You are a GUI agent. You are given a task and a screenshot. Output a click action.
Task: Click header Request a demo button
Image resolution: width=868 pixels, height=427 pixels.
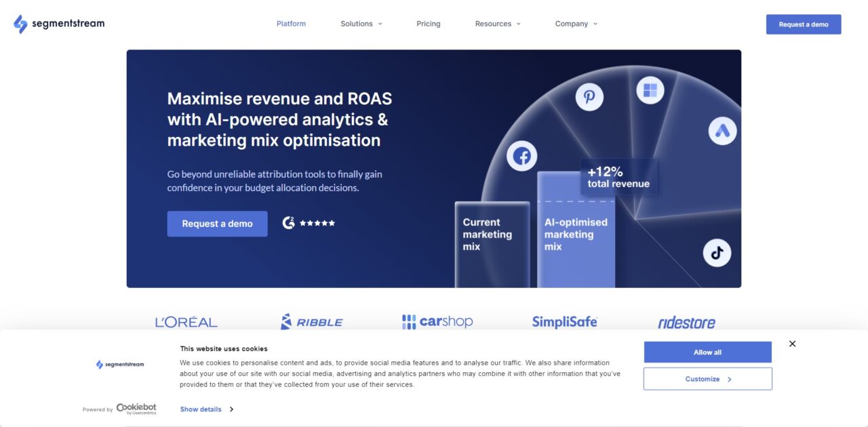[804, 24]
